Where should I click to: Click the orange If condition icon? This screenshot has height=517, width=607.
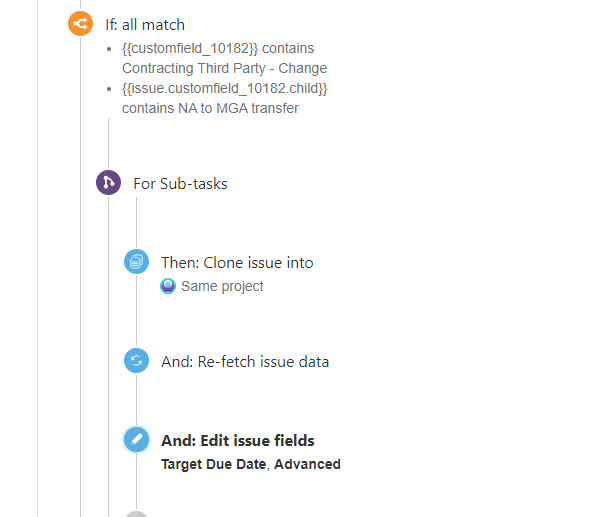click(x=81, y=24)
